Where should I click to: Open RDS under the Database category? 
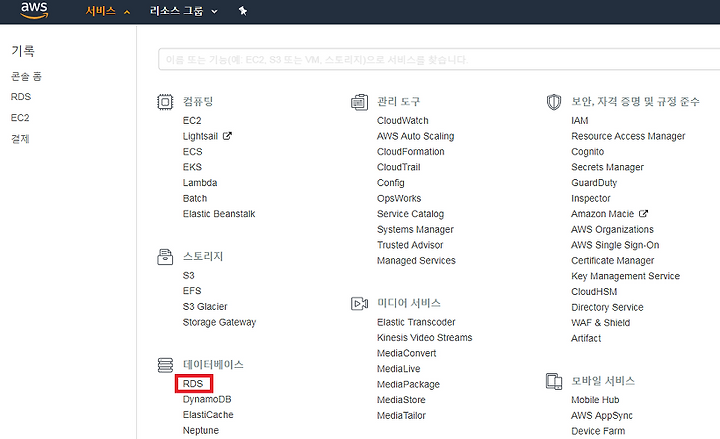193,384
